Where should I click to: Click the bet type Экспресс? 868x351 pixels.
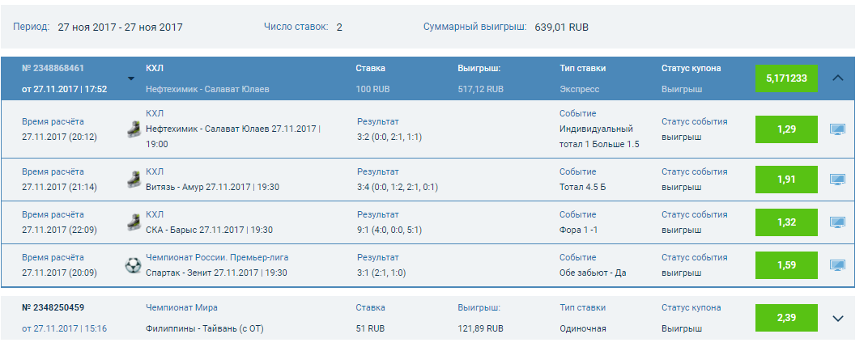click(x=580, y=89)
